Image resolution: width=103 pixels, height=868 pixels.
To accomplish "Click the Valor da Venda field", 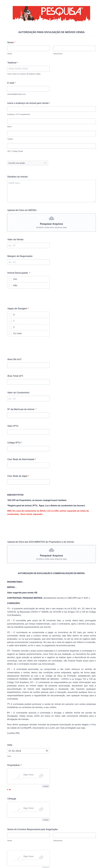I will coord(28,245).
